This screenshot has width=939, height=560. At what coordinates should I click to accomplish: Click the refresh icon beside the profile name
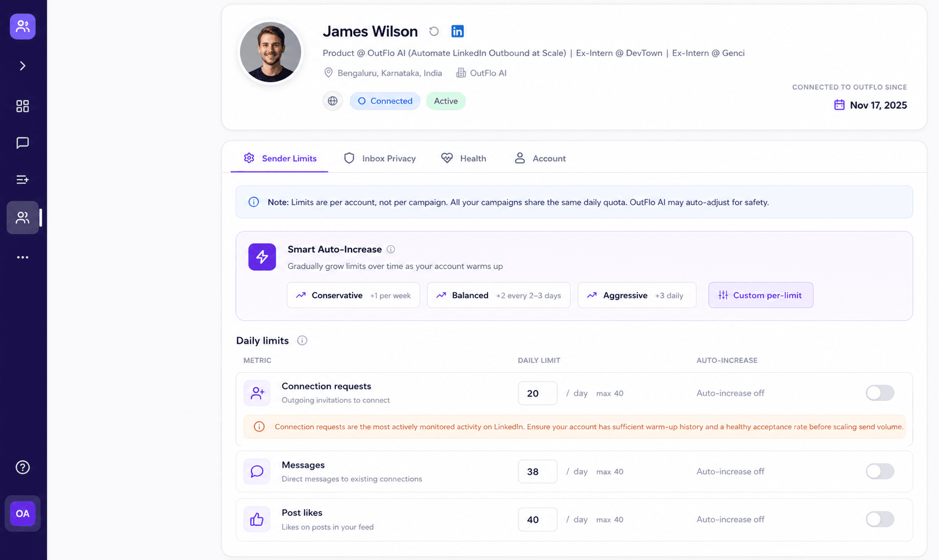coord(434,31)
